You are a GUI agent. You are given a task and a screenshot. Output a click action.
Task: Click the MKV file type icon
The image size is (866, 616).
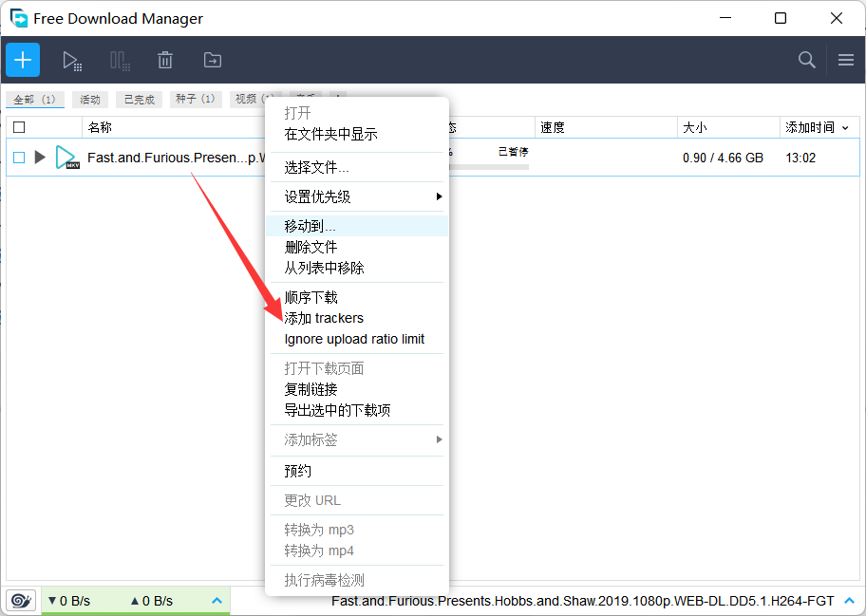point(67,158)
